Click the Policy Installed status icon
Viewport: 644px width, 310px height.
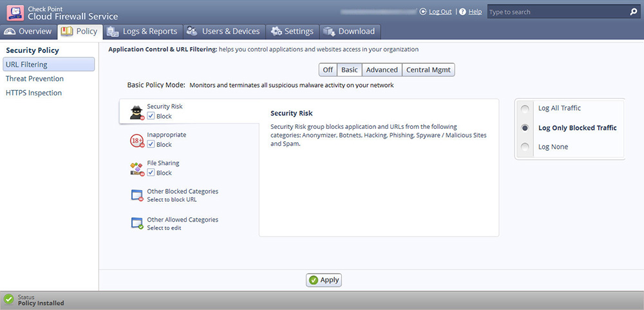tap(8, 300)
